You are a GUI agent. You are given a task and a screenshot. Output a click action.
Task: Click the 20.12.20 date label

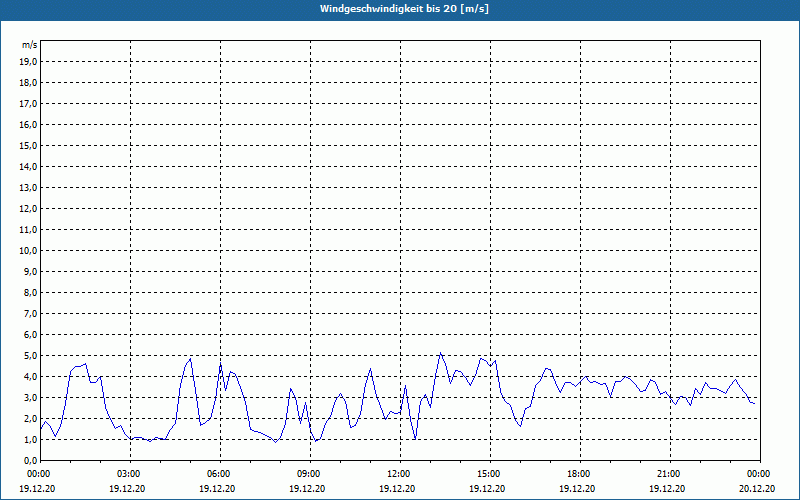[757, 488]
